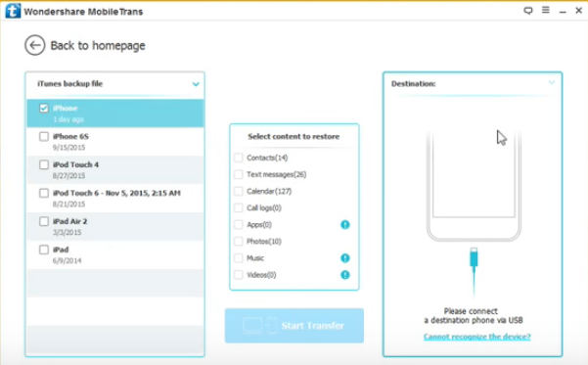Click the info icon beside Music

(345, 258)
